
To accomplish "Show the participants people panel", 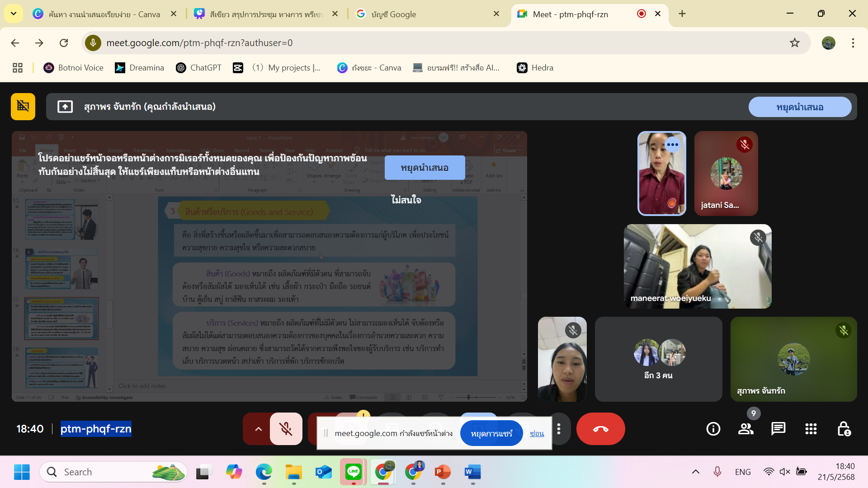I will click(x=746, y=429).
